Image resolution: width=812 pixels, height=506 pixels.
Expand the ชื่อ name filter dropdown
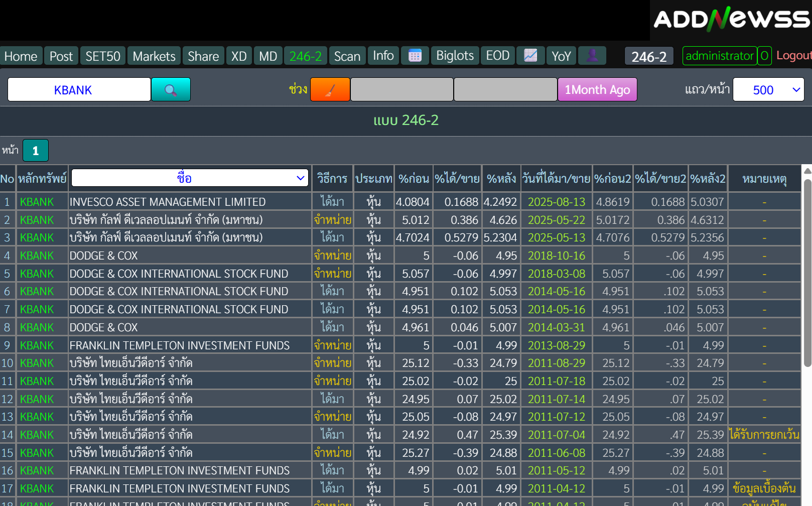coord(190,178)
